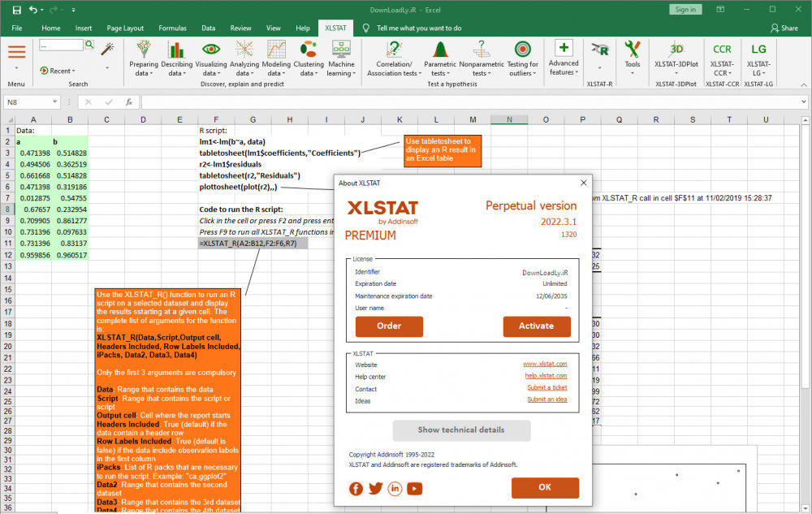Viewport: 812px width, 514px height.
Task: Collapse the ribbon
Action: [804, 84]
